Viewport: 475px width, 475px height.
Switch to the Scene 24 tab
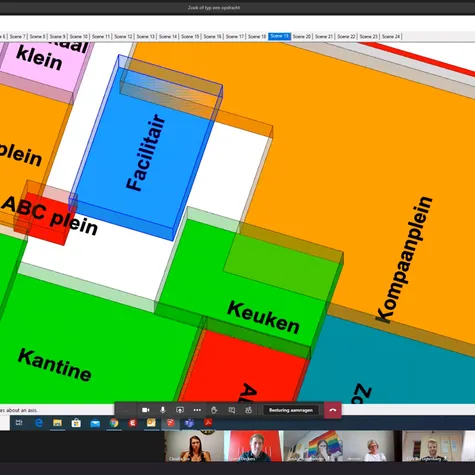[391, 36]
